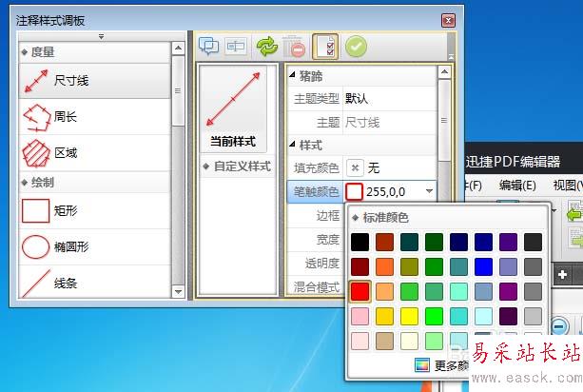Pick the orange swatch in second row
This screenshot has width=583, height=392.
click(x=384, y=266)
